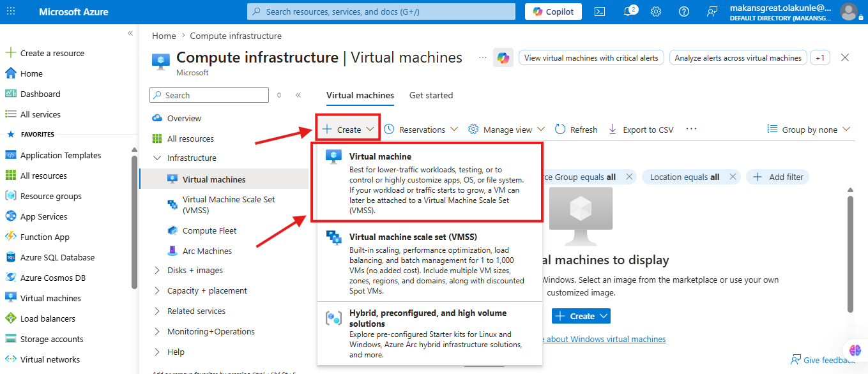Open the Group by none dropdown

809,130
